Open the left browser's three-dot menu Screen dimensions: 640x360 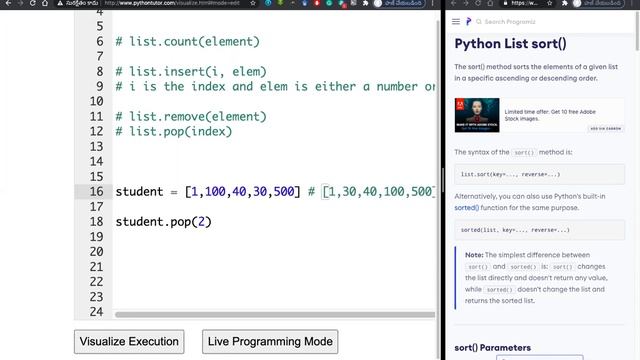pos(433,3)
